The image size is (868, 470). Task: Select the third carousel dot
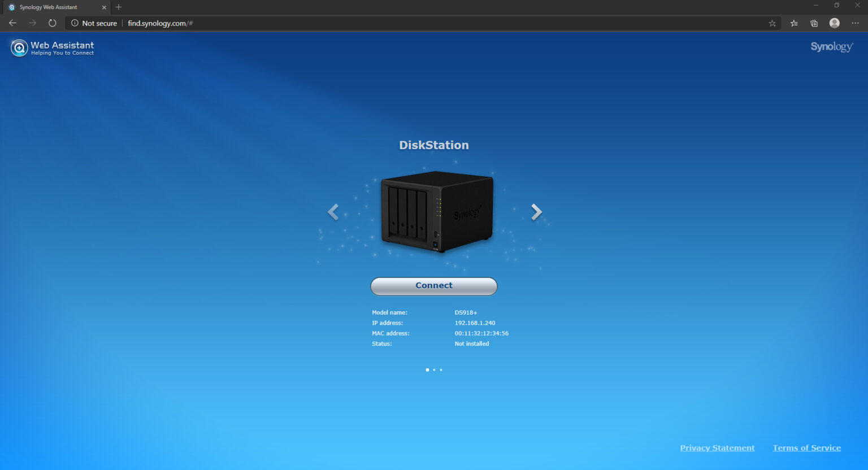click(441, 369)
